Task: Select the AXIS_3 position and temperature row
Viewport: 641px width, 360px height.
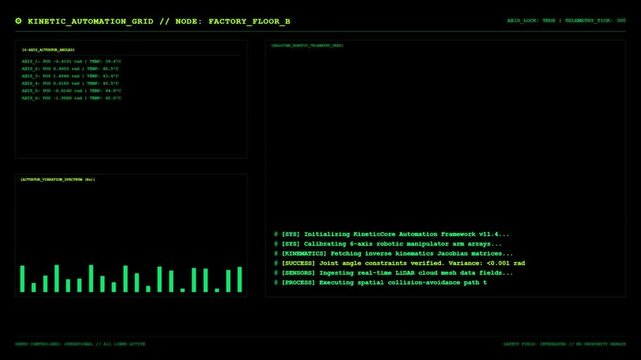Action: 70,76
